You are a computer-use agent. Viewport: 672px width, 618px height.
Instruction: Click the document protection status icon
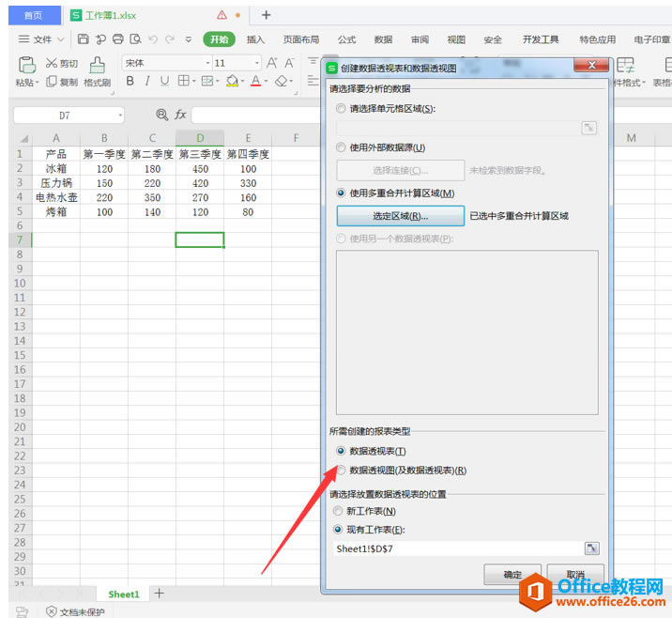pos(51,611)
